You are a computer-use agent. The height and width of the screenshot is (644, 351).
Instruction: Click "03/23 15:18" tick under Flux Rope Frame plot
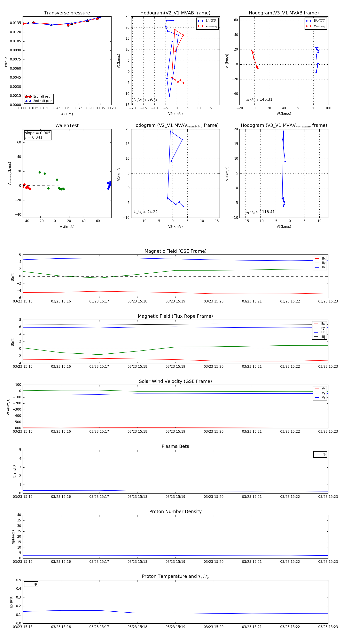coord(137,366)
